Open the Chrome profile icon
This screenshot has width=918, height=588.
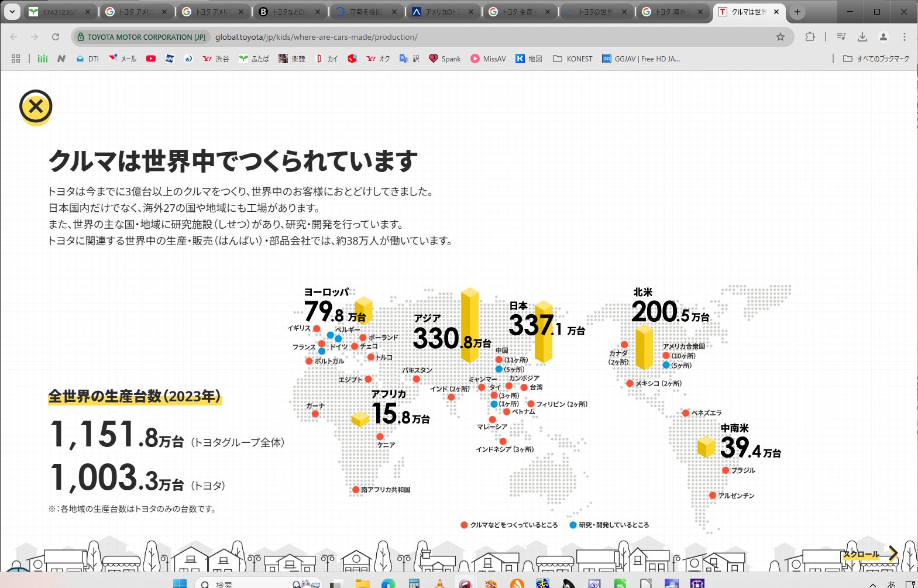coord(883,37)
